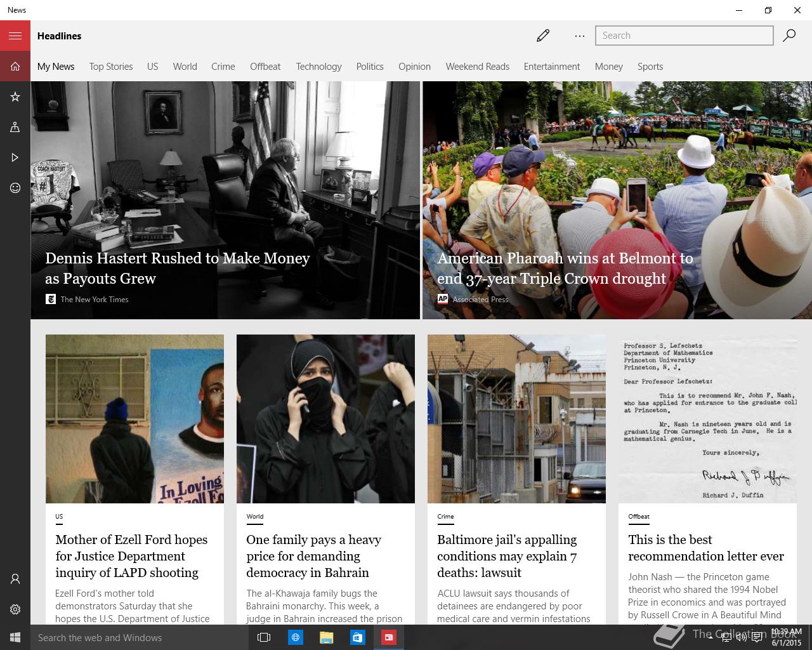Click World category label on Bahrain card

point(255,517)
